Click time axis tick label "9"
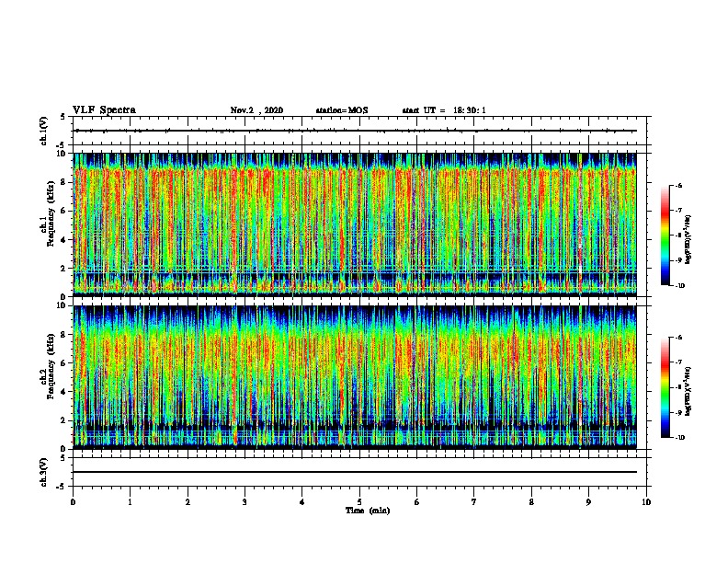The image size is (728, 563). click(x=588, y=502)
